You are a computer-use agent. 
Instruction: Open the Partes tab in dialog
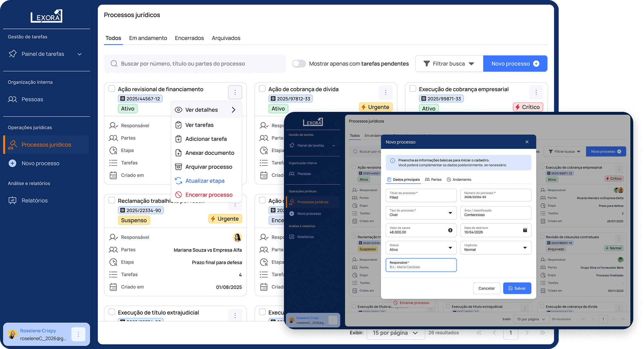(433, 180)
